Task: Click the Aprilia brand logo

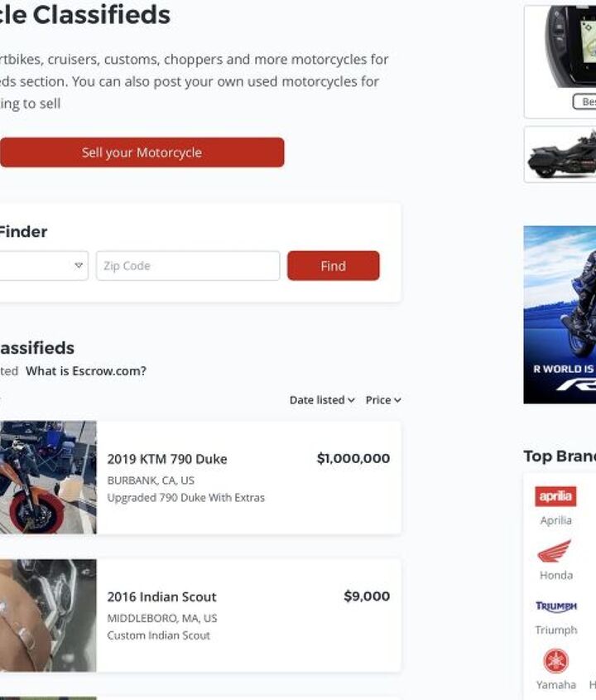Action: click(555, 496)
